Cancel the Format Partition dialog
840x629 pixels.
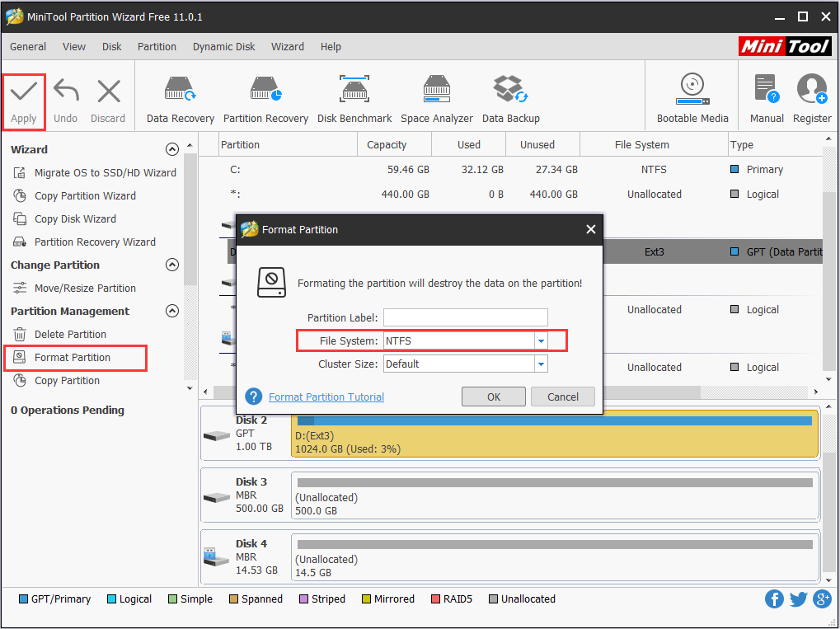pos(562,397)
